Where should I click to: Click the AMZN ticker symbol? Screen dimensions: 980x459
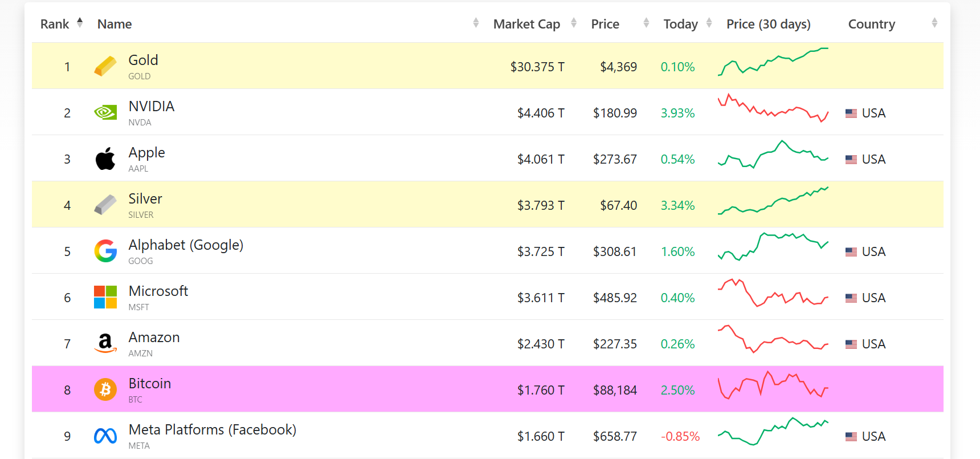140,353
